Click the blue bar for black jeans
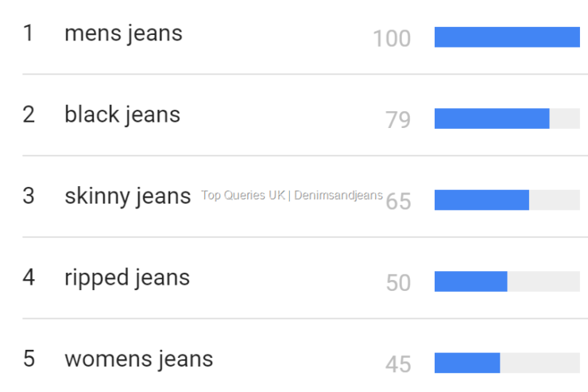588x392 pixels. coord(492,118)
